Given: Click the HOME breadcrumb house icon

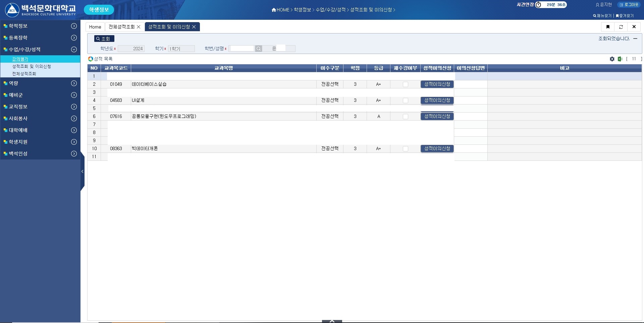Looking at the screenshot, I should [274, 10].
